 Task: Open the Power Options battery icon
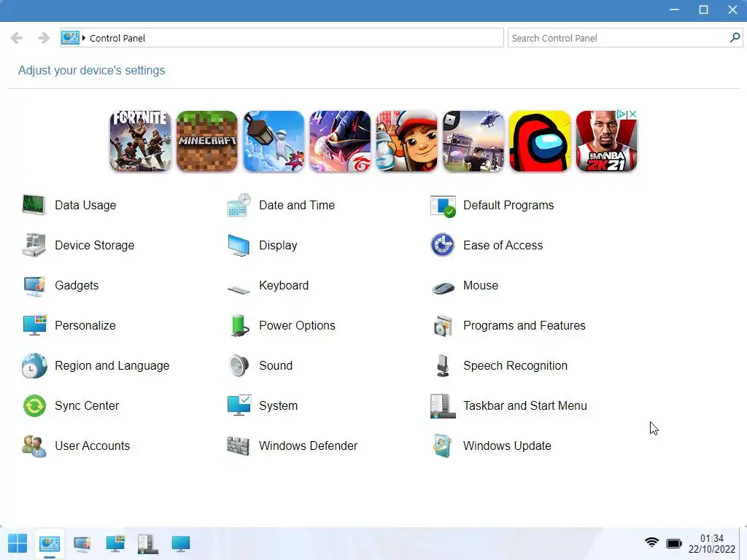coord(239,325)
